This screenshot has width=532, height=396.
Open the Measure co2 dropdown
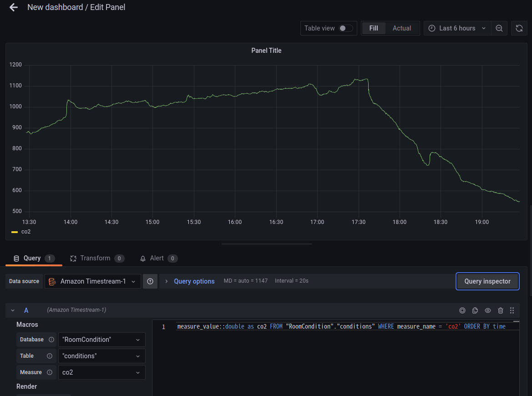102,372
